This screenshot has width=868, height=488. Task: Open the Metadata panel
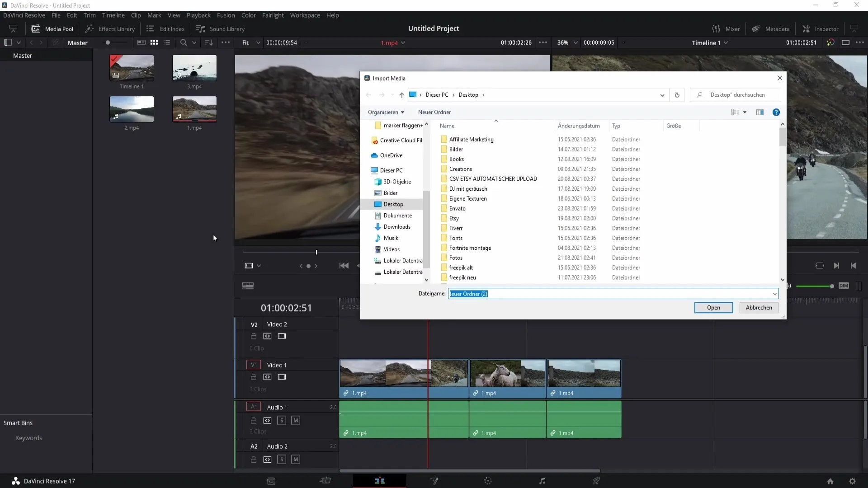(x=770, y=29)
